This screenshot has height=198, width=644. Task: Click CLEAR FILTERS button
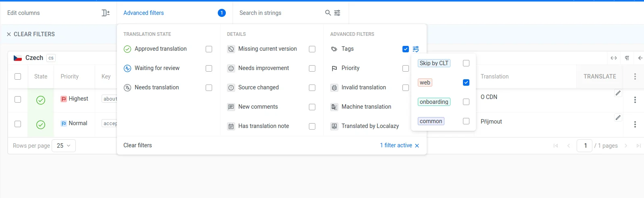[31, 34]
